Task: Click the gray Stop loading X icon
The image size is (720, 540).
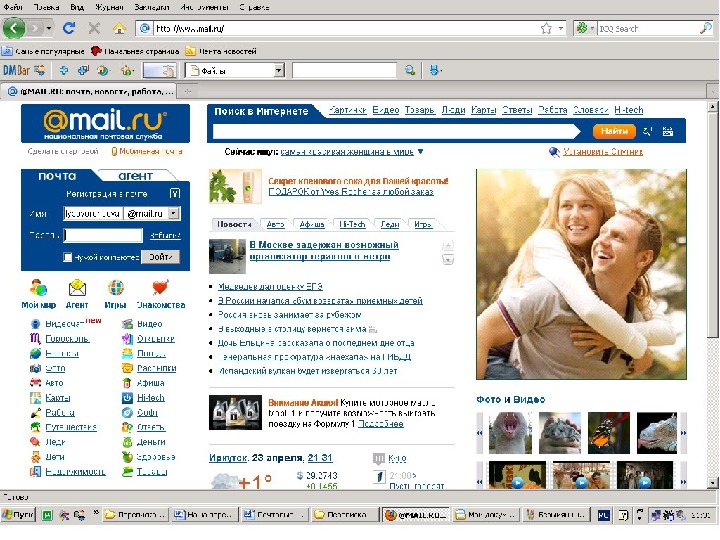Action: (x=94, y=28)
